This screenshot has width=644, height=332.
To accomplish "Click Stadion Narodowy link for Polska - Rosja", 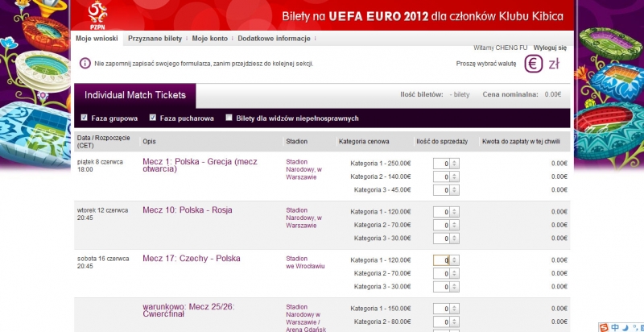I will (x=304, y=218).
